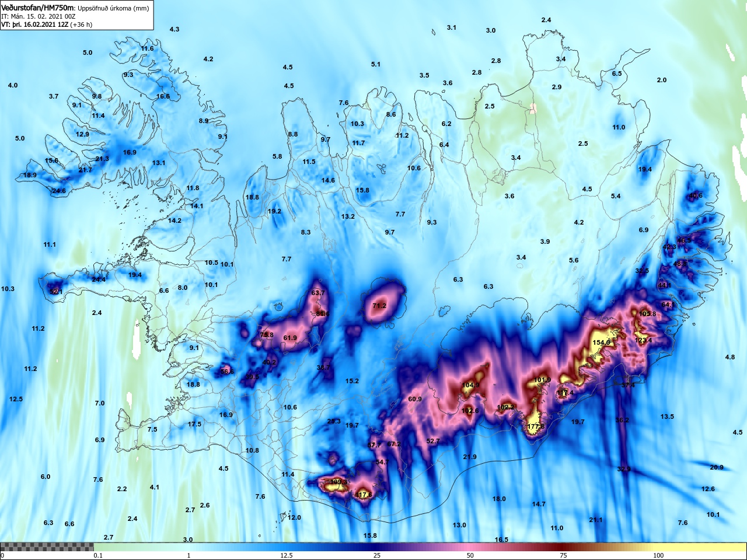Click the 17.5 value on the map
The width and height of the screenshot is (747, 560).
click(194, 424)
